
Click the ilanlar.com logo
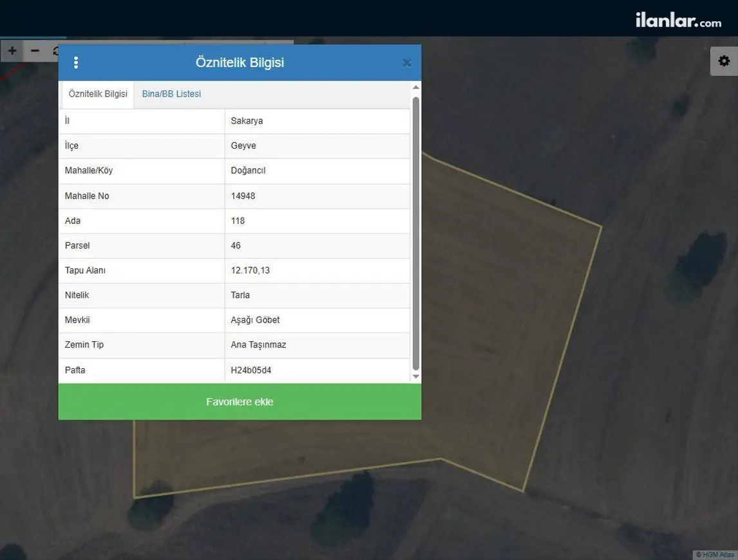pyautogui.click(x=678, y=20)
